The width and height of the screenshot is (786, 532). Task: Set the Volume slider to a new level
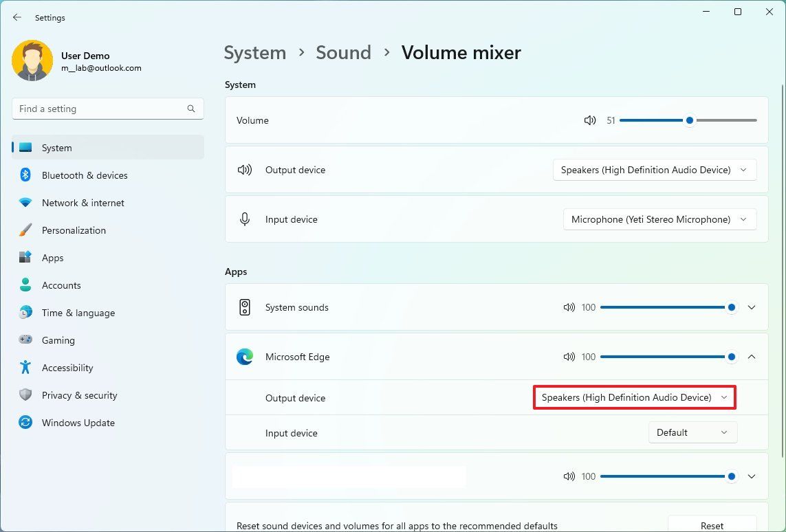click(x=689, y=120)
